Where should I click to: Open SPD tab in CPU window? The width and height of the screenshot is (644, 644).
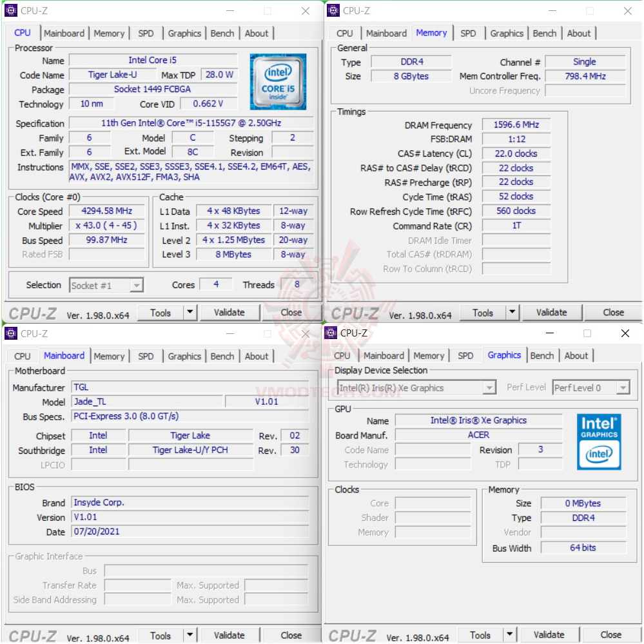point(146,34)
